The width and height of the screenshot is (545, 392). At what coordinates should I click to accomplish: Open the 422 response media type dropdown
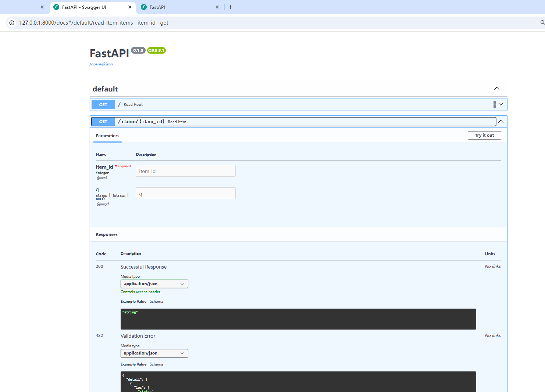[154, 353]
